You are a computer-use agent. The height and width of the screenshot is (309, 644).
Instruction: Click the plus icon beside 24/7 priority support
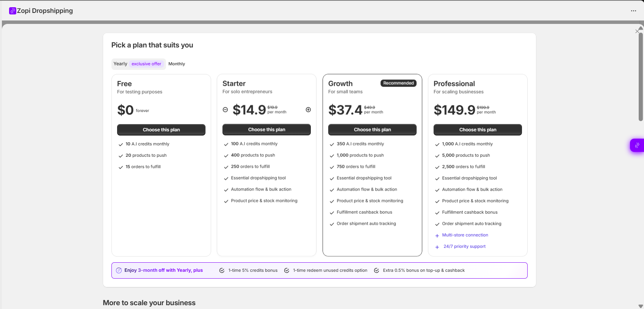click(x=437, y=247)
